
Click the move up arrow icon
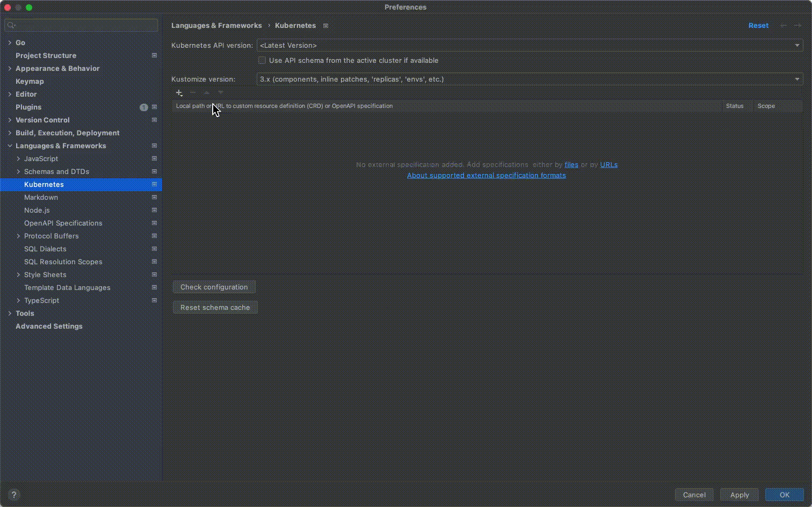207,92
